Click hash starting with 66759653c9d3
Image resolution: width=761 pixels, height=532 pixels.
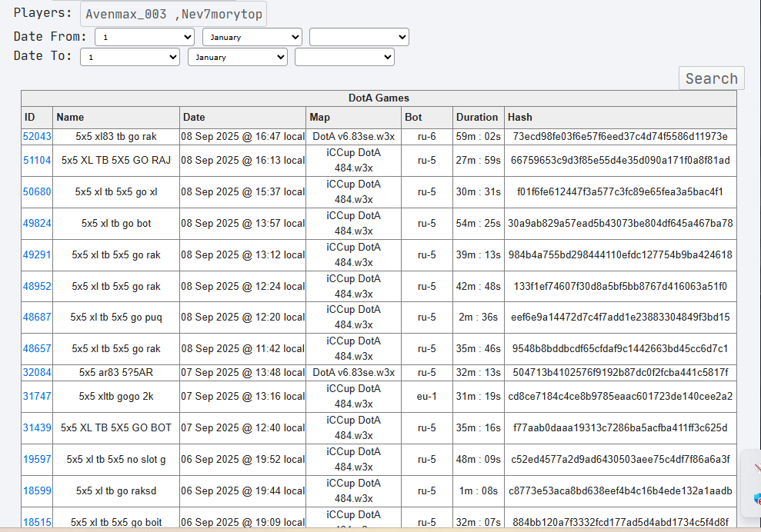pos(620,160)
